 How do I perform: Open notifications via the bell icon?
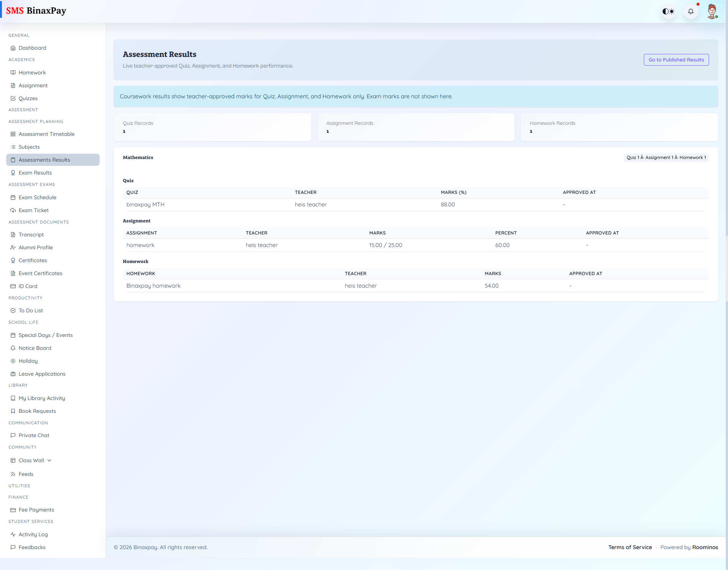pos(691,11)
